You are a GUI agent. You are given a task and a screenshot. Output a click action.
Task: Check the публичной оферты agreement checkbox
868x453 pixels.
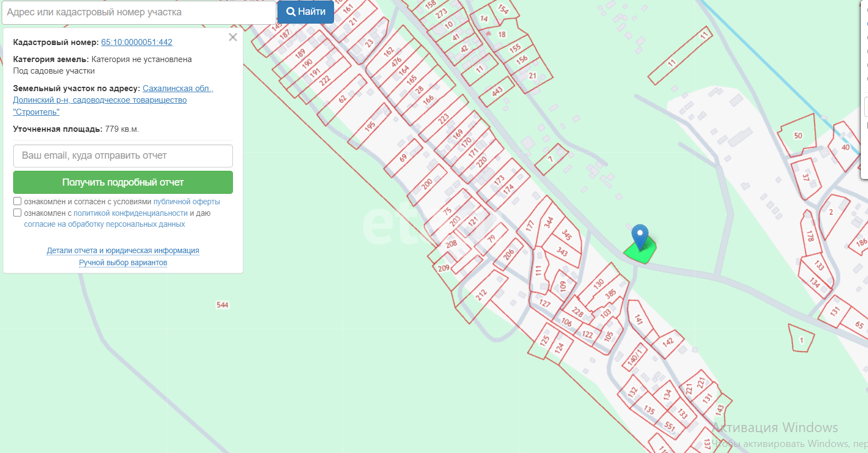pyautogui.click(x=18, y=202)
